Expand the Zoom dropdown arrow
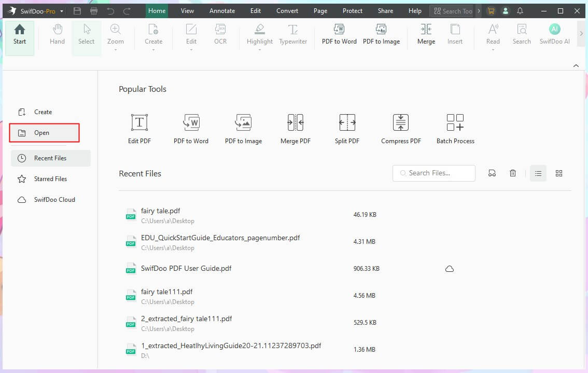The width and height of the screenshot is (588, 373). [x=116, y=50]
